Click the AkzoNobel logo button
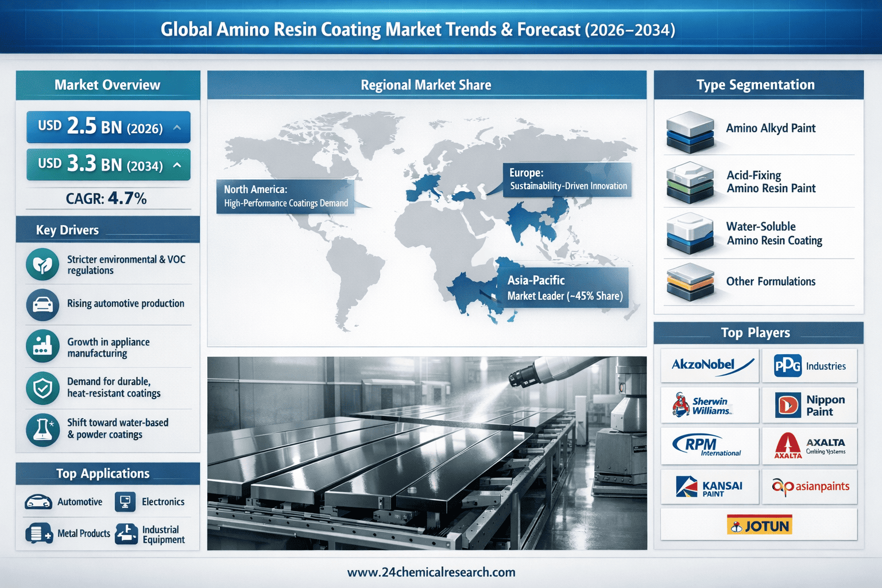 coord(710,365)
